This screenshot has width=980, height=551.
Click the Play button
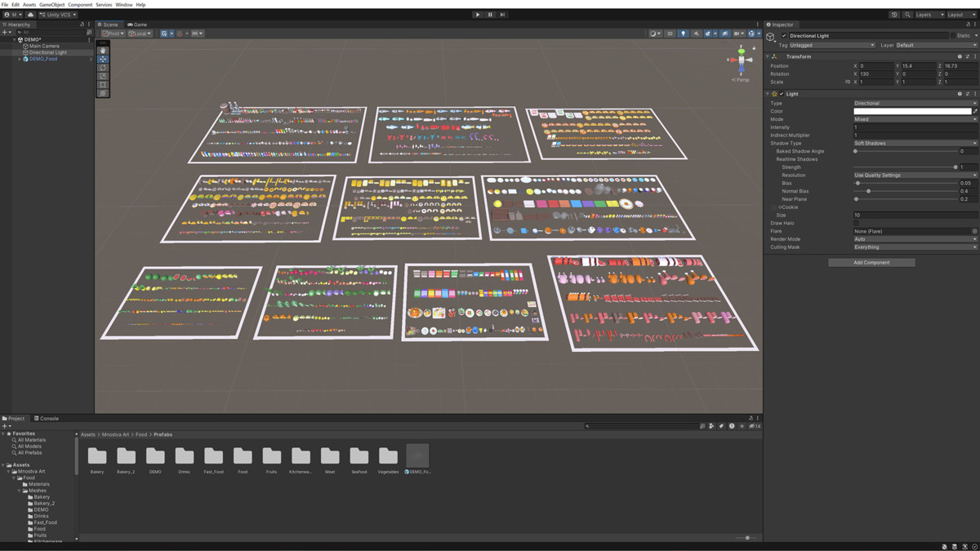pyautogui.click(x=478, y=15)
